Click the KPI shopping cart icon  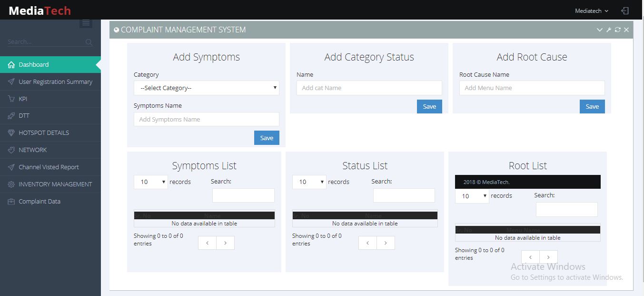11,99
